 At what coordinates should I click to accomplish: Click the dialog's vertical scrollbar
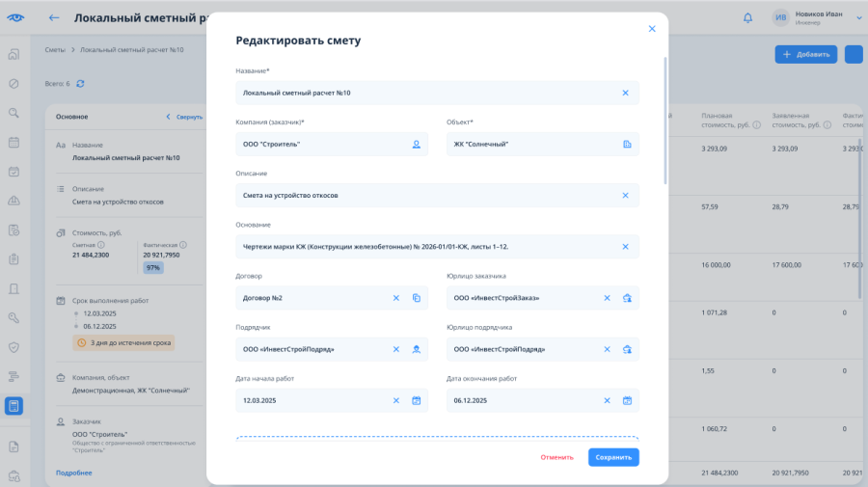pyautogui.click(x=665, y=121)
